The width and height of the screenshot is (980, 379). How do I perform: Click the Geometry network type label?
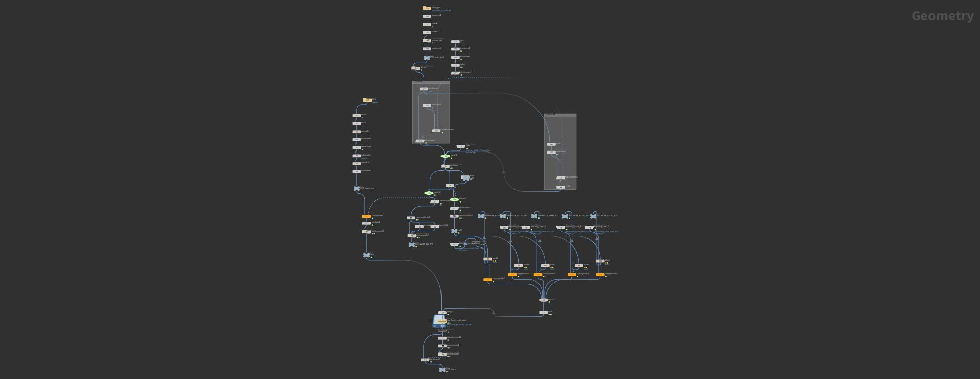coord(942,16)
